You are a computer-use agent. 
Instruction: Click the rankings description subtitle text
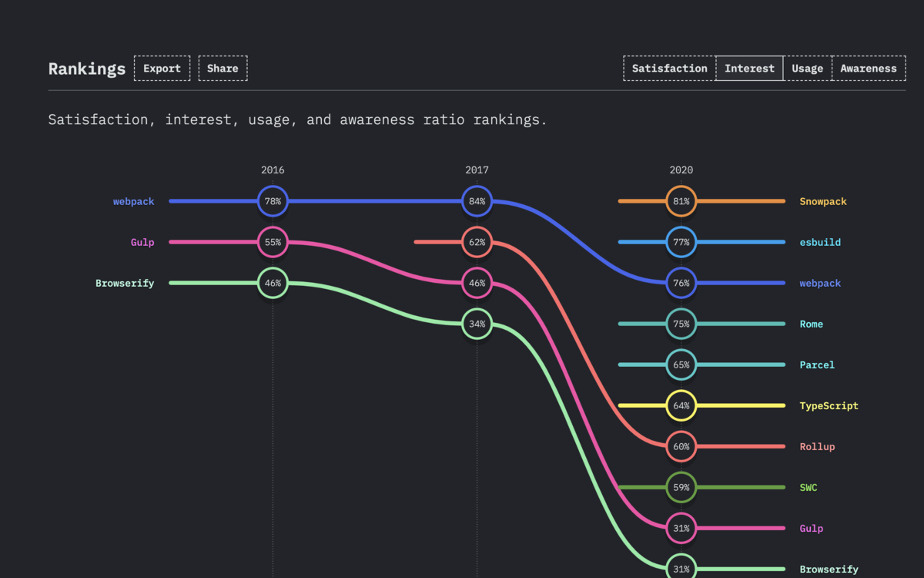(297, 119)
